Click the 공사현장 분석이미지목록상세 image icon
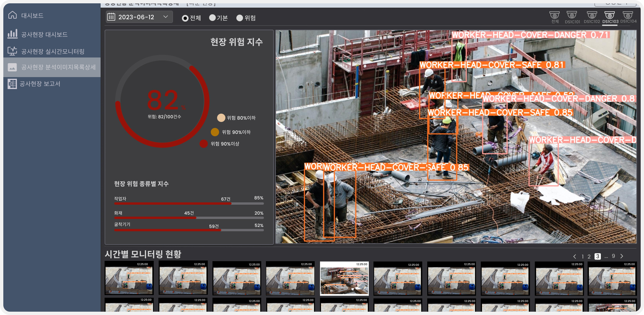Screen dimensions: 644x315 [x=12, y=67]
